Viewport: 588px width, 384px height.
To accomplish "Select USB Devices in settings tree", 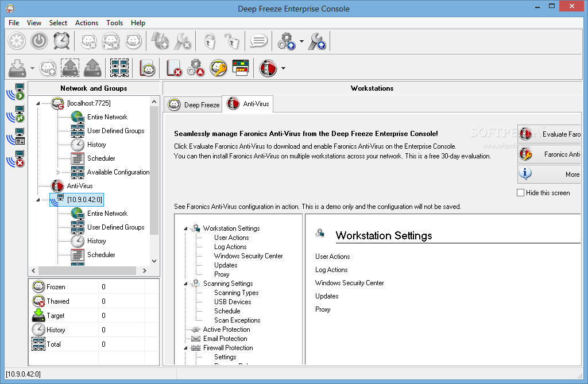I will (x=233, y=302).
